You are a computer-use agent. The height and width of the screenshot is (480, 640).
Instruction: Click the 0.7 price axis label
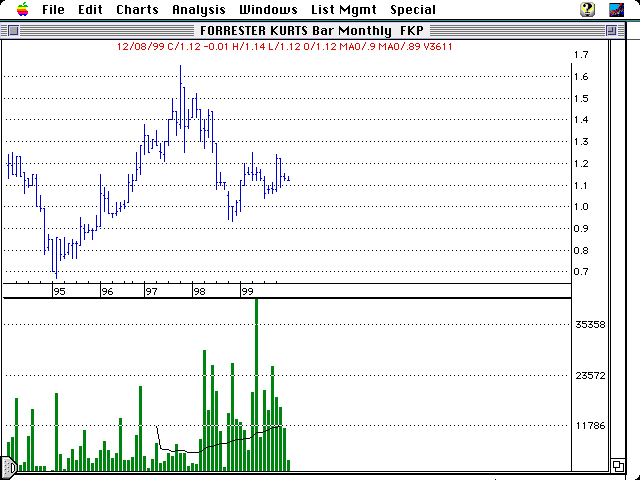click(581, 272)
